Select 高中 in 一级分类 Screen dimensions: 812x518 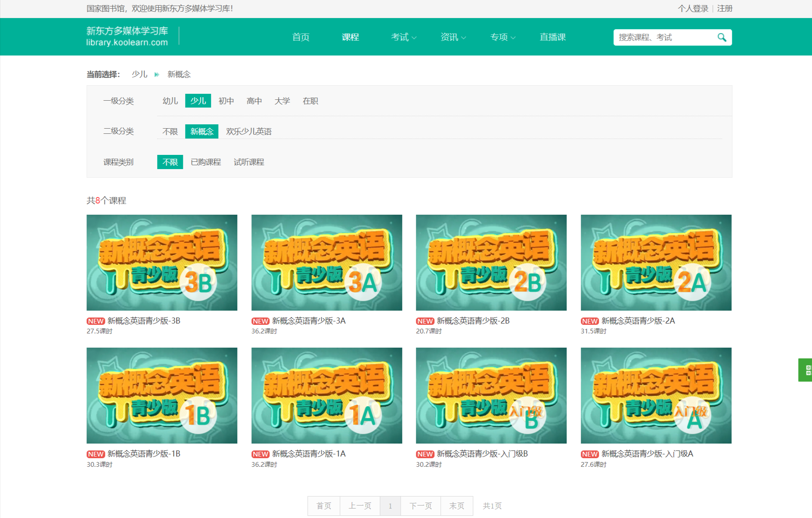(x=254, y=101)
